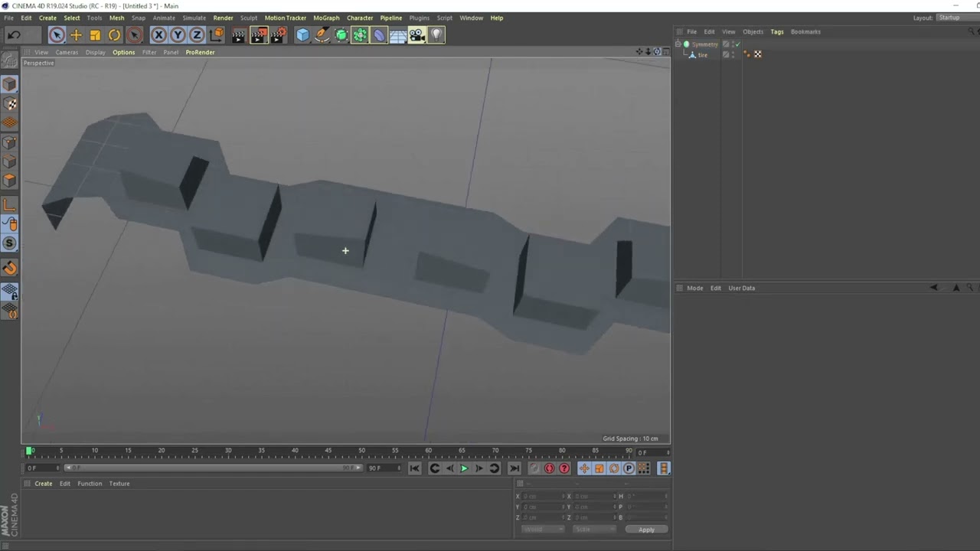Activate the Rotate tool in top toolbar
The height and width of the screenshot is (551, 980).
(x=114, y=35)
